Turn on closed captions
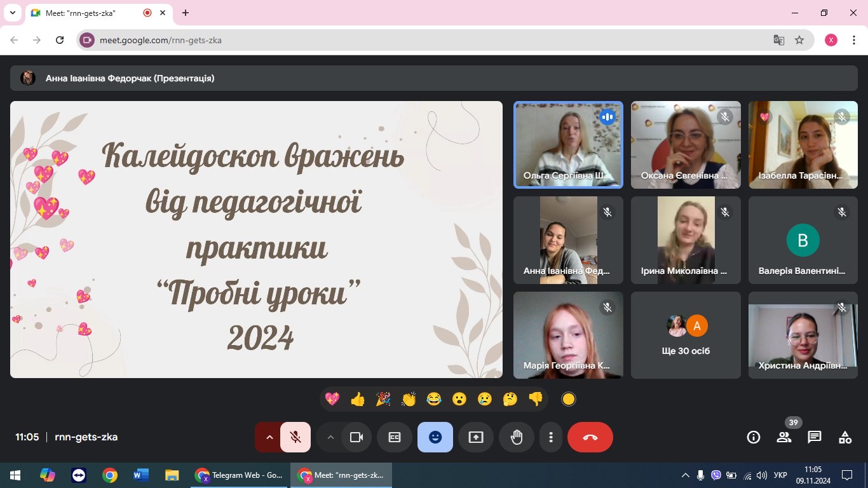 (395, 437)
